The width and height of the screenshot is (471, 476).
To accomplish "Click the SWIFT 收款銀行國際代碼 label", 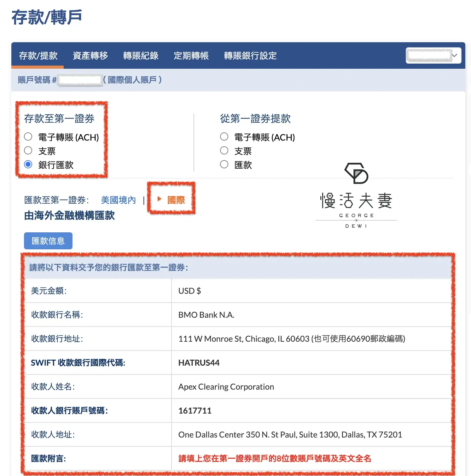I will (x=78, y=363).
